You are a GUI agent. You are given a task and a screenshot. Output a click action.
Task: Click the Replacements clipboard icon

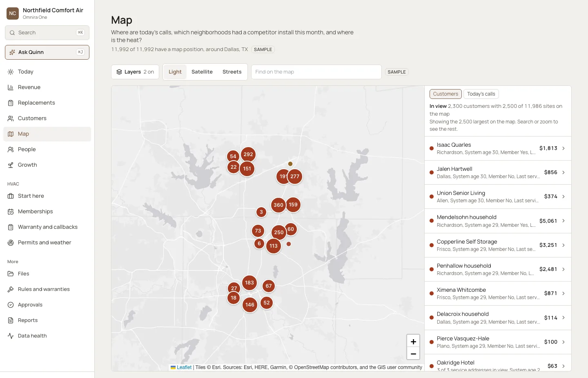[11, 103]
